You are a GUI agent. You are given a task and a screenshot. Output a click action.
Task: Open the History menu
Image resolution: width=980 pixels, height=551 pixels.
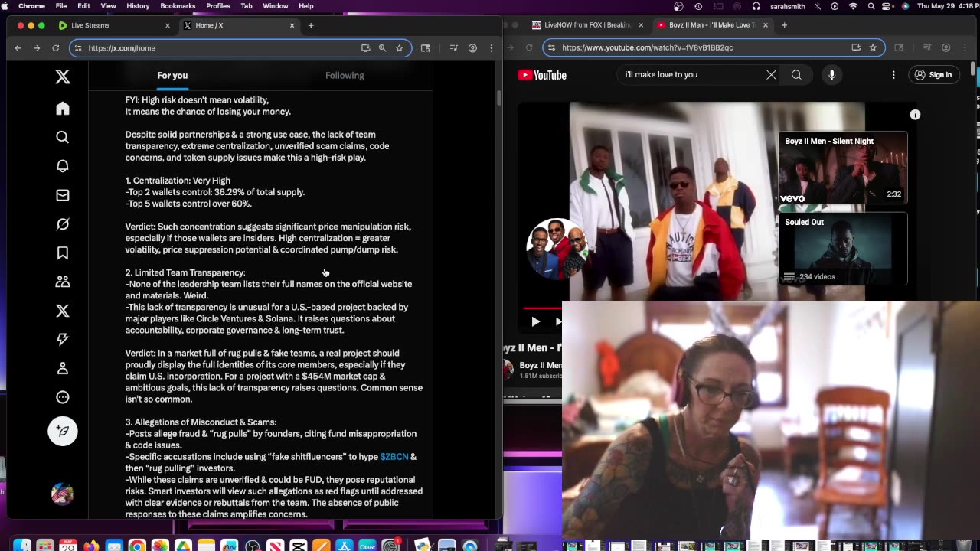click(138, 6)
